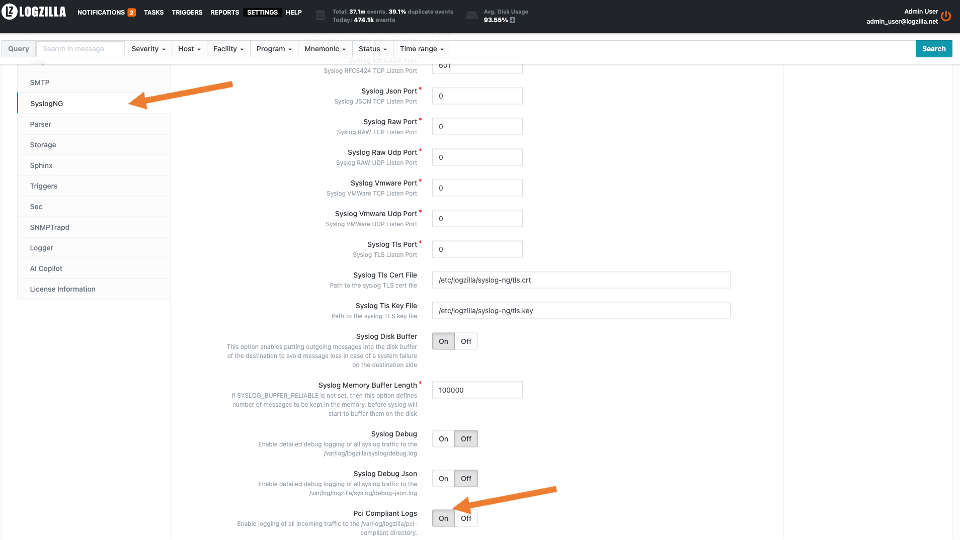Select the Settings menu

[262, 12]
